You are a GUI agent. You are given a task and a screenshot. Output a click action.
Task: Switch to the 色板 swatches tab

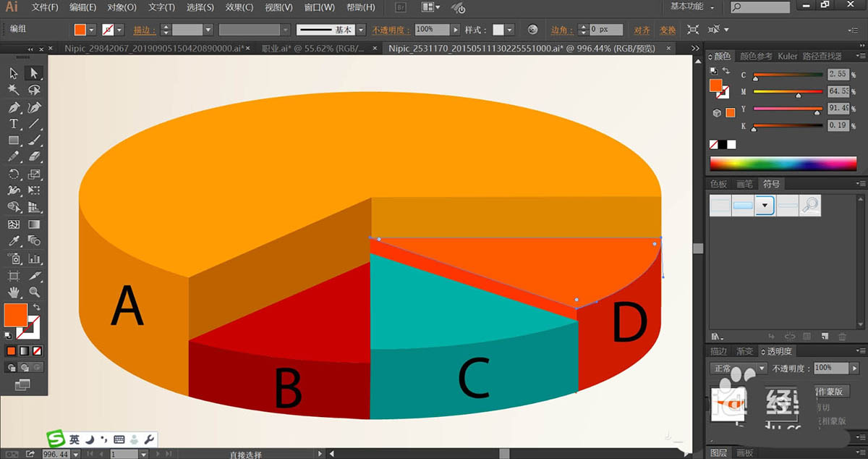click(718, 185)
